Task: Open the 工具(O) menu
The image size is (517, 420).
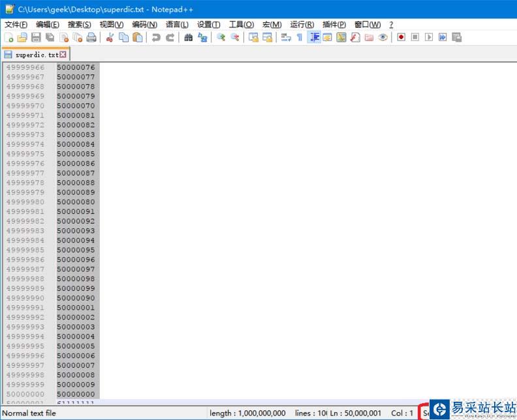Action: tap(242, 24)
